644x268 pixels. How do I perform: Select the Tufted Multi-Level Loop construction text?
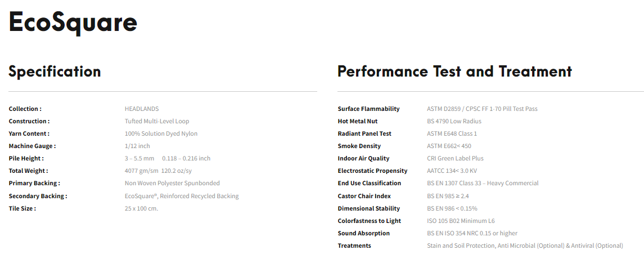(157, 121)
